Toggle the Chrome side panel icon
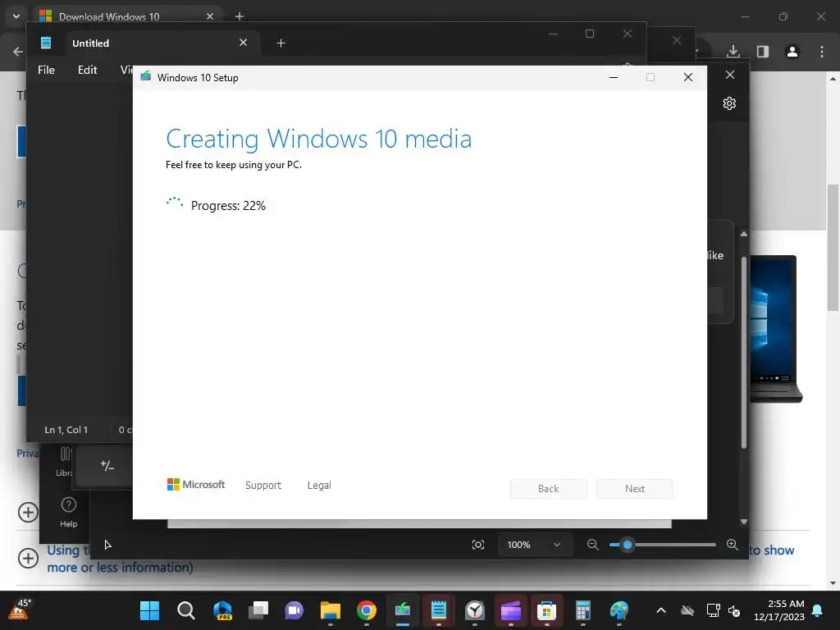The height and width of the screenshot is (630, 840). 762,52
